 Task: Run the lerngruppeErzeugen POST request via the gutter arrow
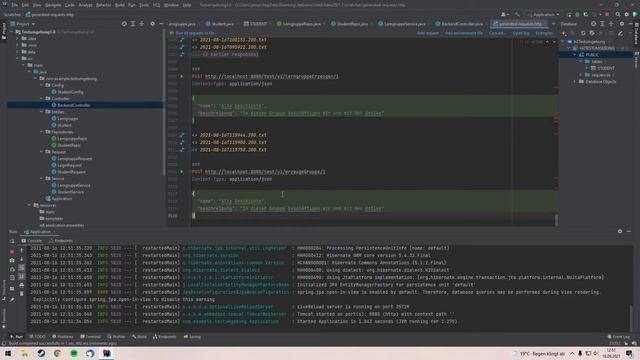point(182,76)
